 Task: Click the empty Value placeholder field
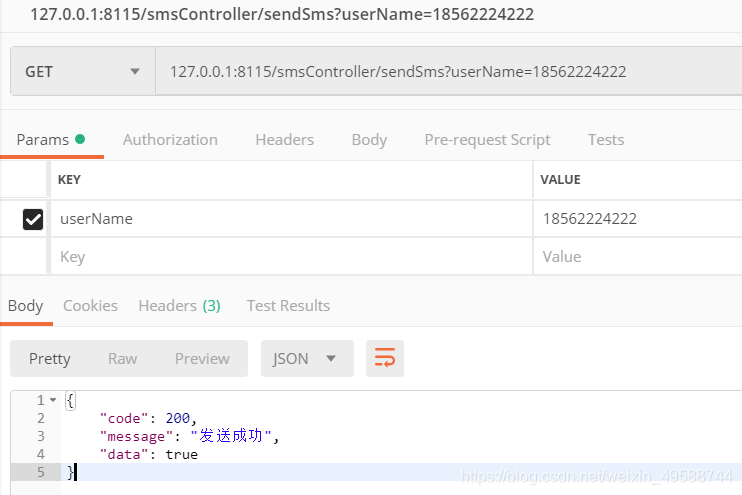(x=637, y=256)
